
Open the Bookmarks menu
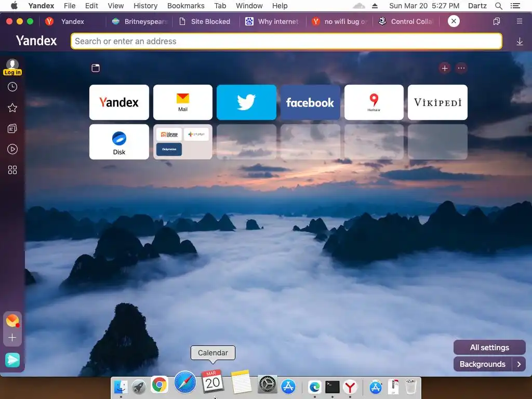[185, 6]
